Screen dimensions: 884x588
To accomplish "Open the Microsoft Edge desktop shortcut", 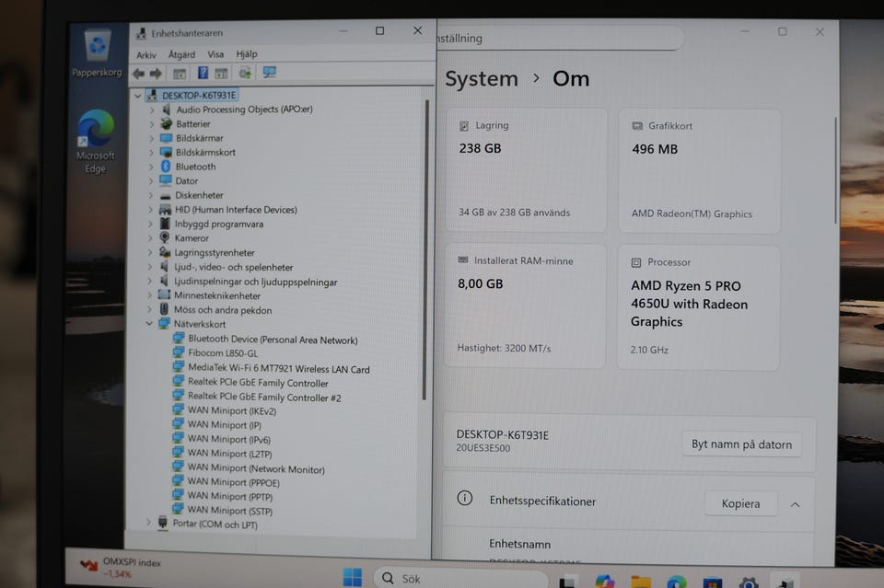I will tap(95, 142).
